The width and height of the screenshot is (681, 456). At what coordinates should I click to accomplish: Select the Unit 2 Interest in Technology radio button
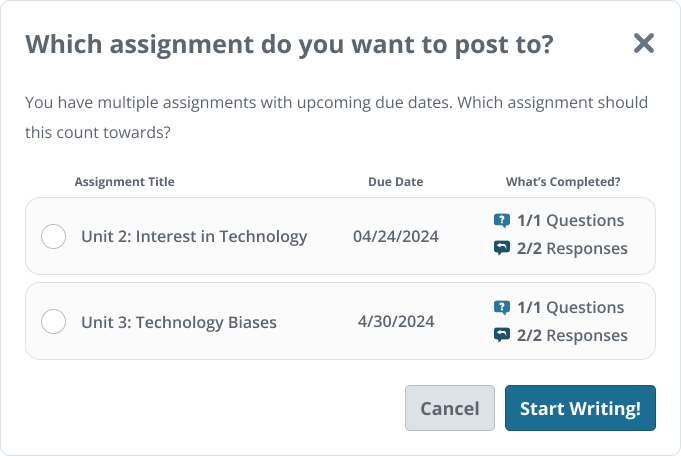(x=53, y=236)
